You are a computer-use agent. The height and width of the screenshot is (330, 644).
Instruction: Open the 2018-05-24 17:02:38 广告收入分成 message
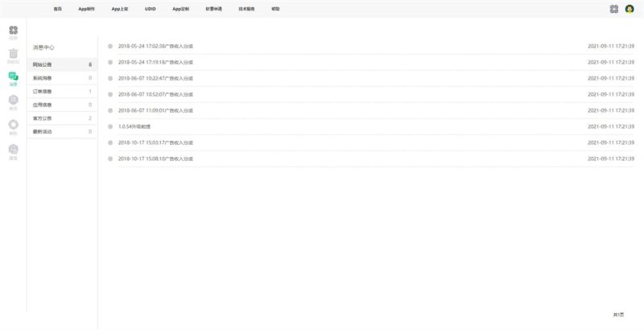tap(155, 47)
